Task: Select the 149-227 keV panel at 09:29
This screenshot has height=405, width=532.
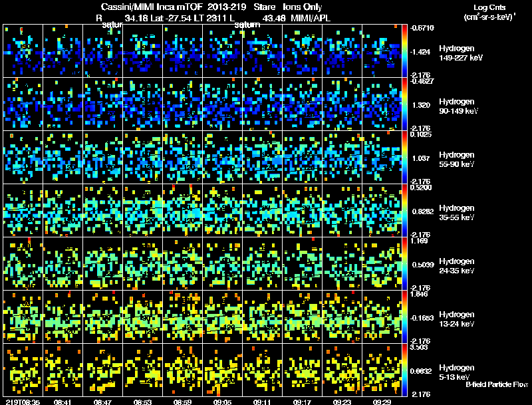Action: pos(382,51)
